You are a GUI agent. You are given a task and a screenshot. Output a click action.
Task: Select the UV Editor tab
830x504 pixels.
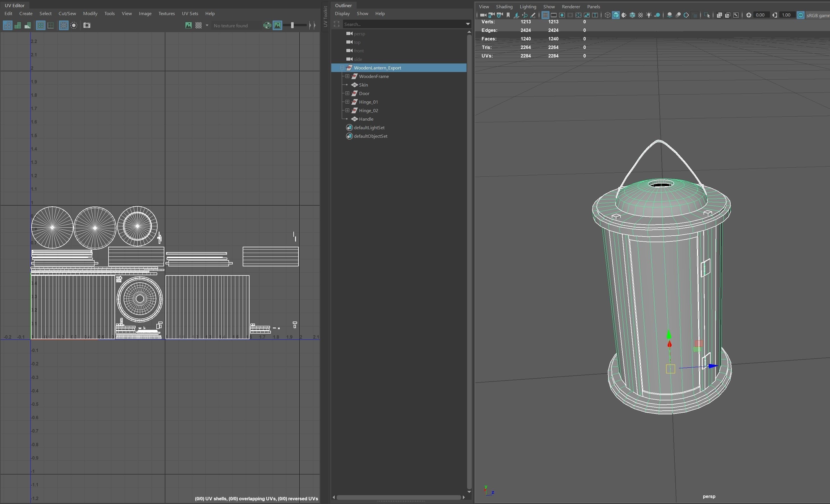tap(15, 5)
